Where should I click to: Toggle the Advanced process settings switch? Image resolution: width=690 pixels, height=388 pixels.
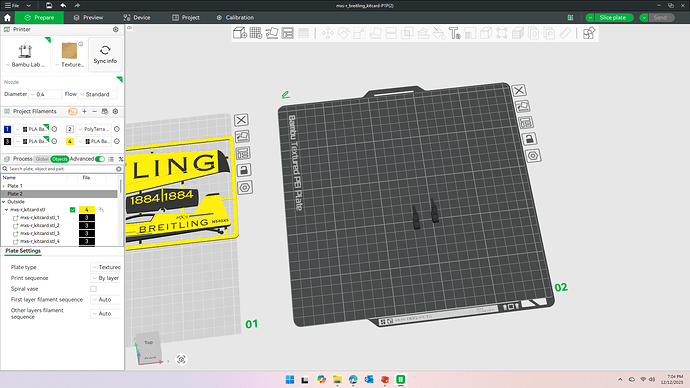point(100,159)
